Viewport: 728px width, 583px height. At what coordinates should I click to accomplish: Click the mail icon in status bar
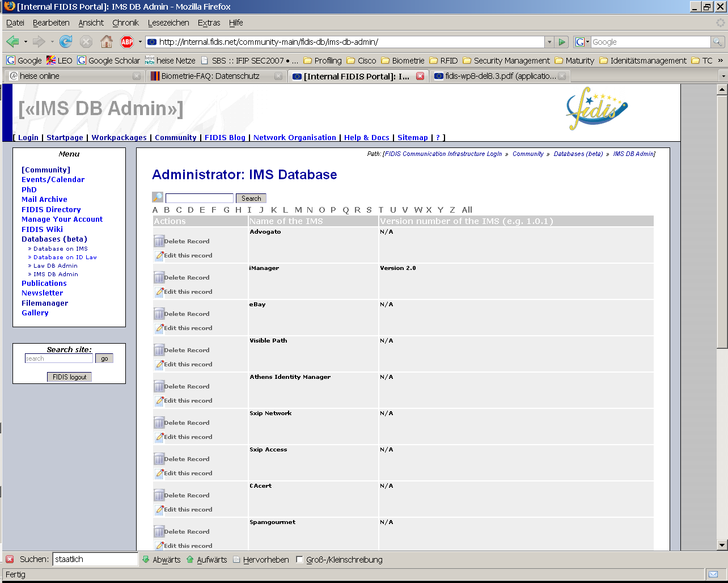tap(713, 574)
